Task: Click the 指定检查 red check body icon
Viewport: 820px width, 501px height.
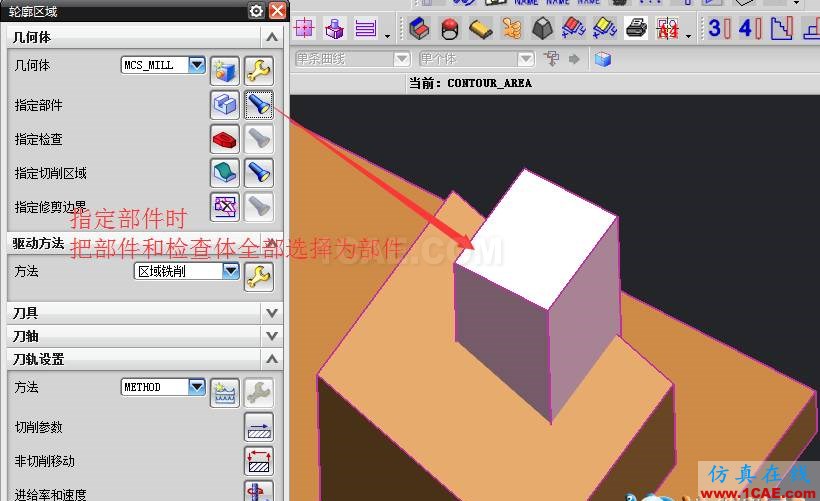Action: (x=225, y=139)
